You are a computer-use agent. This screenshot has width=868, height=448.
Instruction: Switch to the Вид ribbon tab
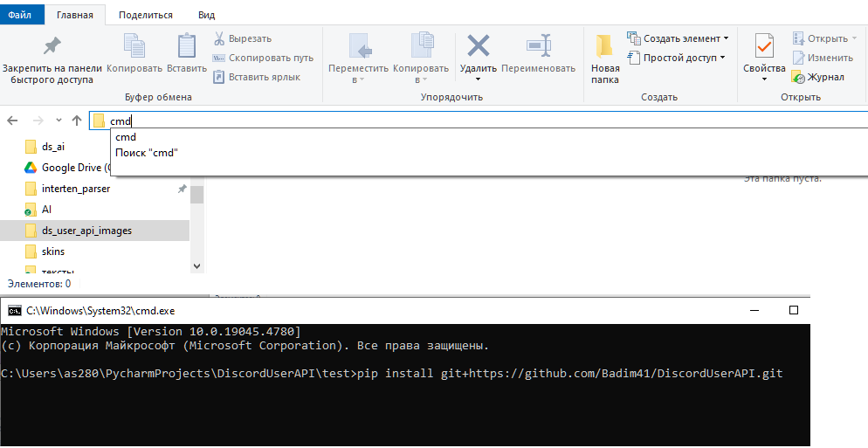pos(206,15)
